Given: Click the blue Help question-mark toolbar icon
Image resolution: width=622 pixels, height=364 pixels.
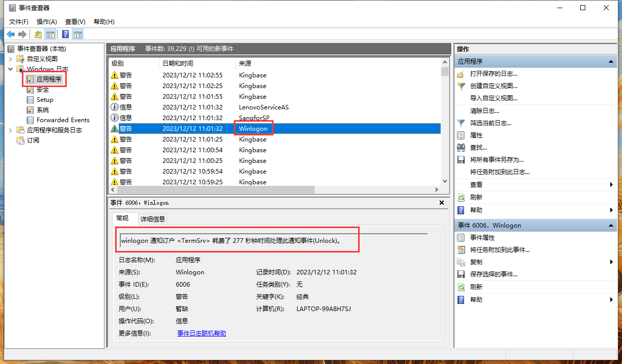Looking at the screenshot, I should tap(66, 35).
